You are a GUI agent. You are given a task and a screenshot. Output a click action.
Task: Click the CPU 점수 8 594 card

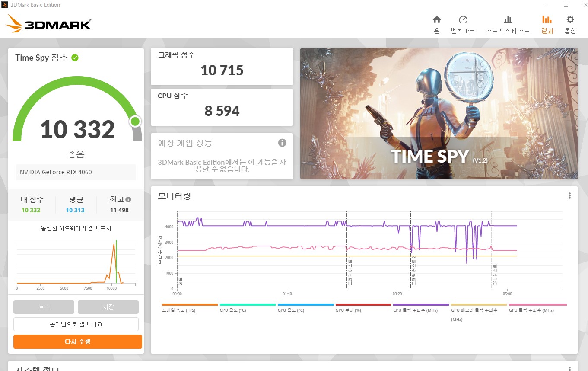pyautogui.click(x=222, y=107)
